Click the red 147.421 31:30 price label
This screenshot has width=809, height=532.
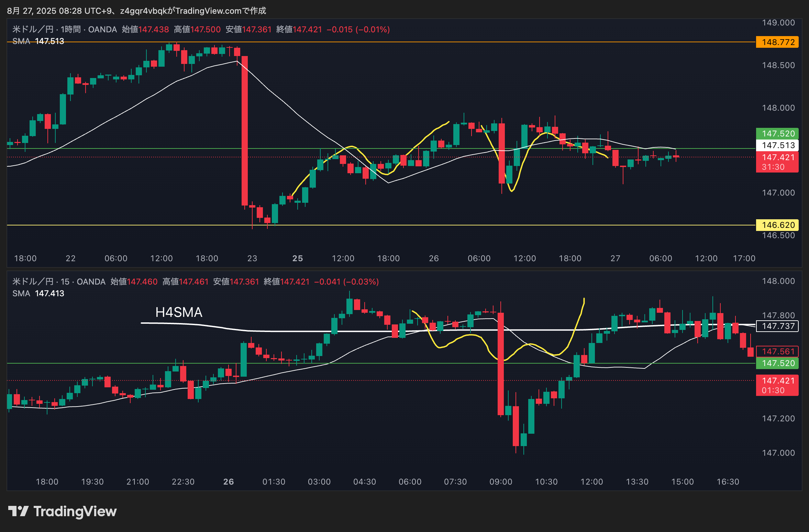(777, 162)
